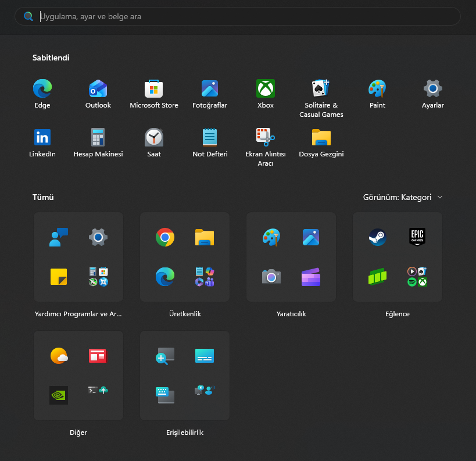The image size is (476, 461).
Task: Expand more apps in Yardımcı Programlar folder
Action: (x=98, y=277)
